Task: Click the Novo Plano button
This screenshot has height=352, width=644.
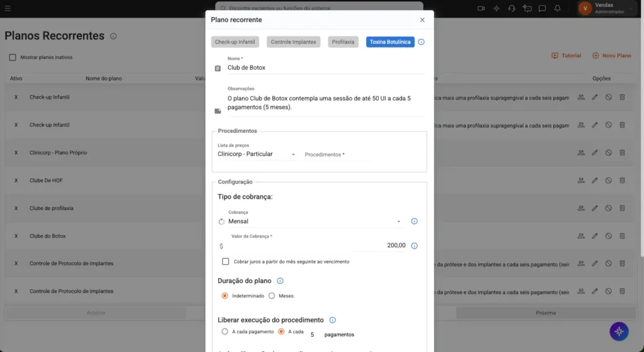Action: (611, 55)
